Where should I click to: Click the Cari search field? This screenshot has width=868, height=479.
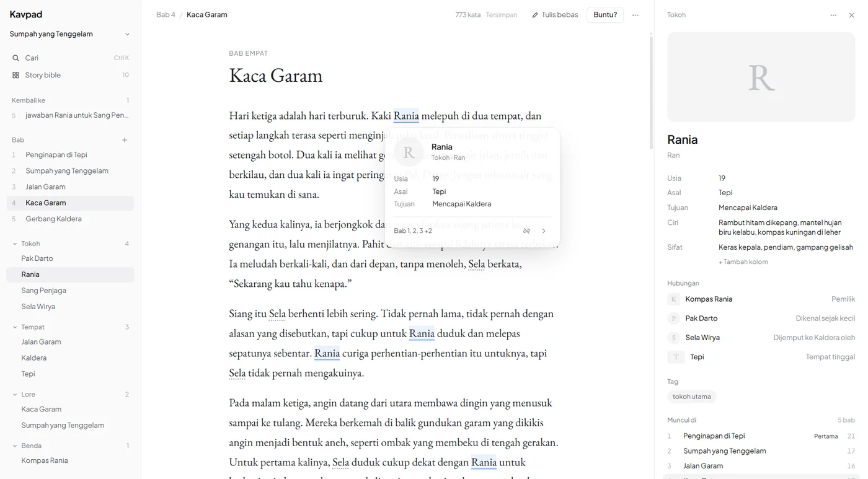coord(70,58)
